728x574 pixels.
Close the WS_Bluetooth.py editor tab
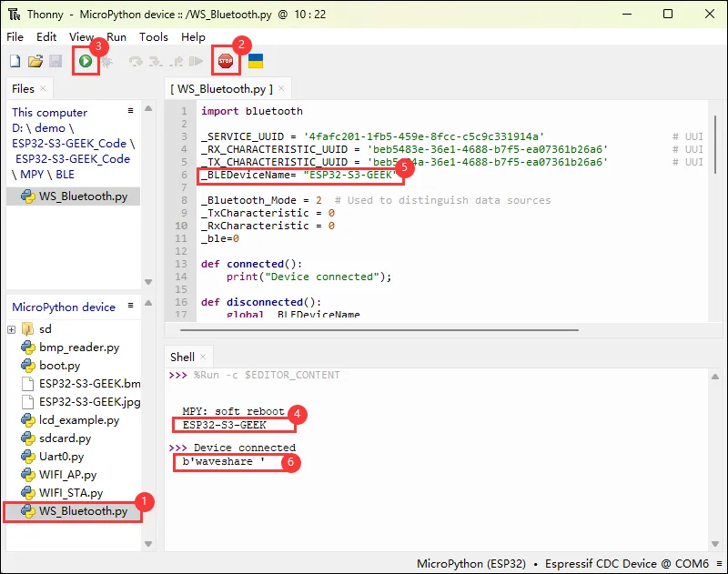pyautogui.click(x=281, y=88)
